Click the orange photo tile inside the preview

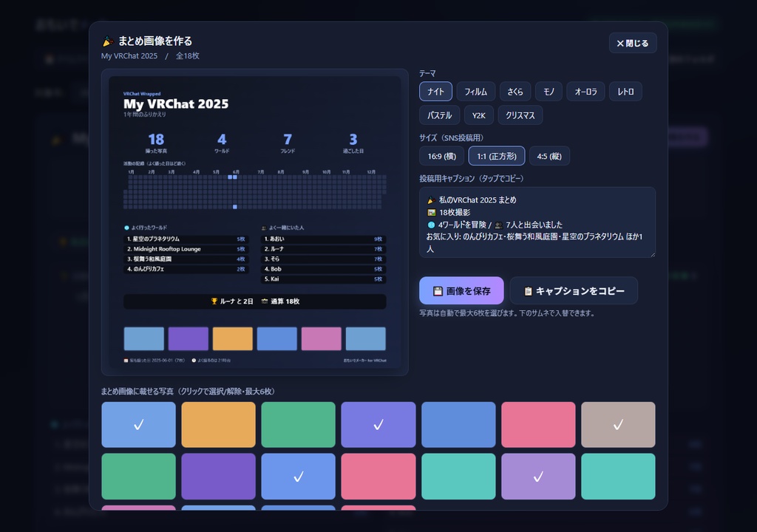233,338
